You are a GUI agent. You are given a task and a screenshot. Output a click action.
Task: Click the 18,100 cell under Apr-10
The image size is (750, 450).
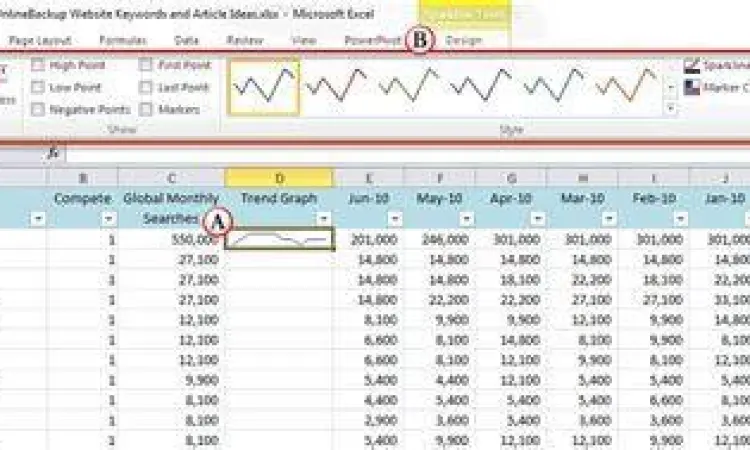click(511, 279)
